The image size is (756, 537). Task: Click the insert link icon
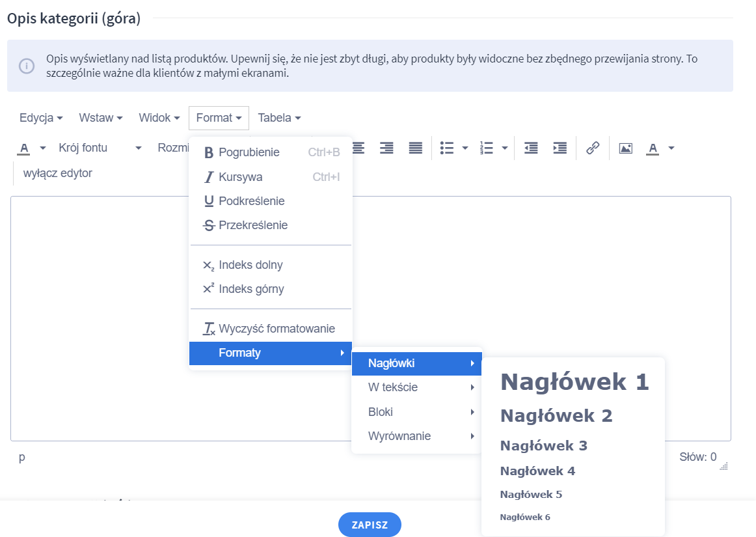click(x=593, y=148)
